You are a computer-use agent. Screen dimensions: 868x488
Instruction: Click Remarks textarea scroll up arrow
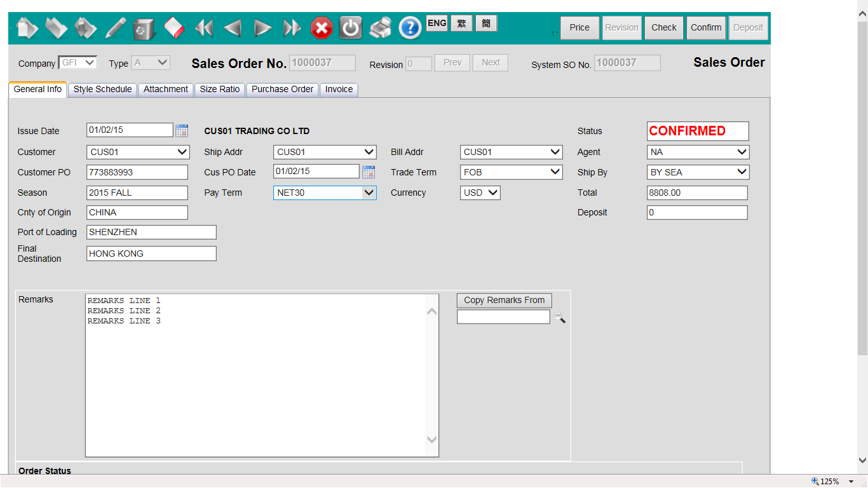tap(432, 311)
